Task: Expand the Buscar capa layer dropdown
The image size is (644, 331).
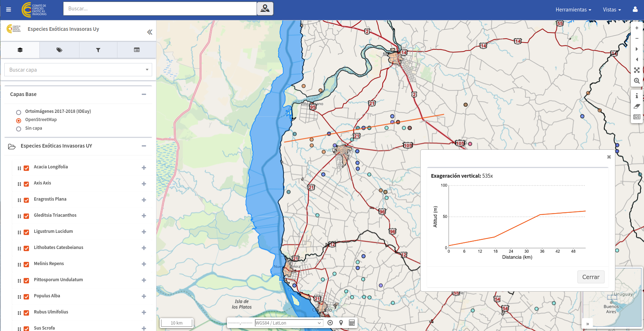Action: point(147,69)
